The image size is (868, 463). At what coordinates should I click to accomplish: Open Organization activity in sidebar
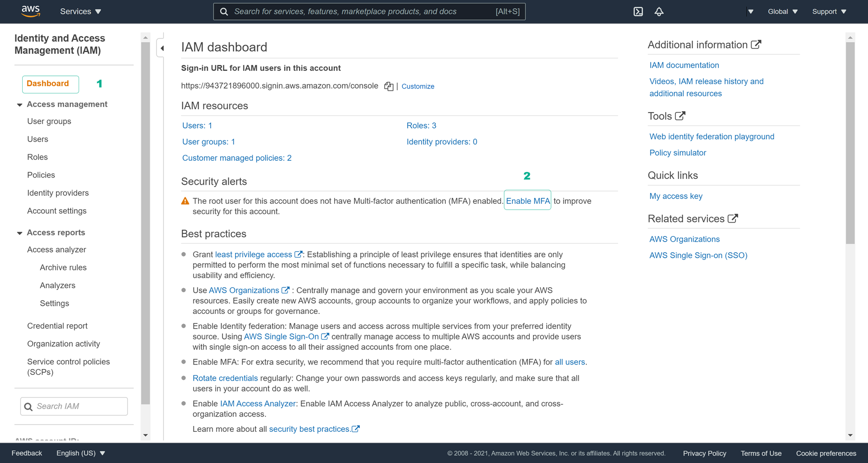(x=63, y=344)
